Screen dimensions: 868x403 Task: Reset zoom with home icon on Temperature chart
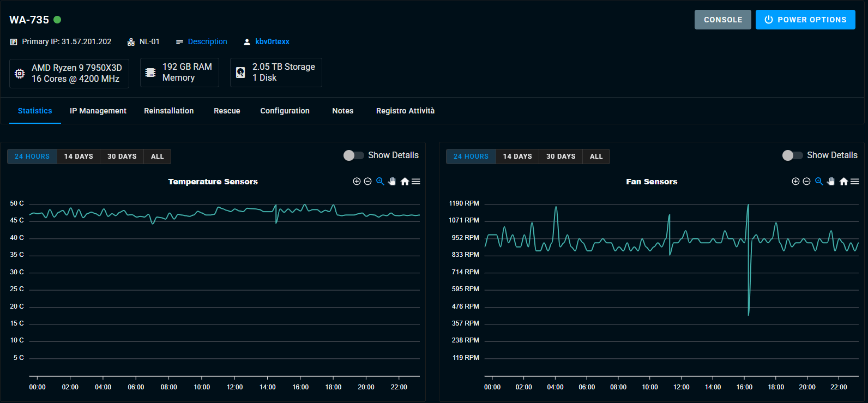405,182
